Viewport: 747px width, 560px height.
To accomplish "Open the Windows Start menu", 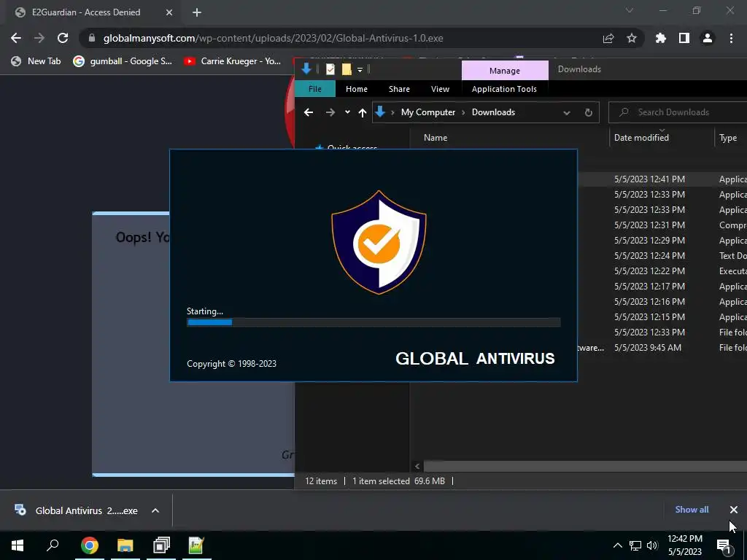I will 18,545.
